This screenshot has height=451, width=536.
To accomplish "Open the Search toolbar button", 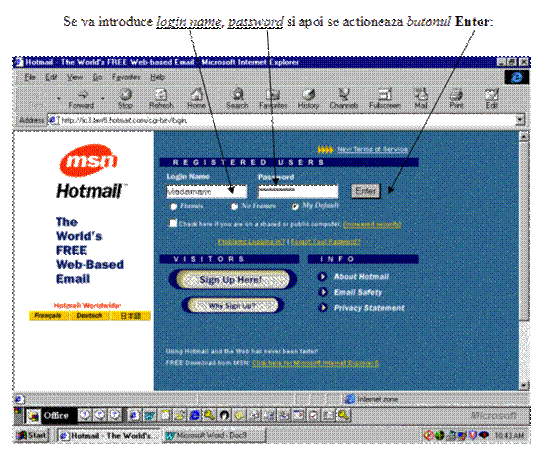I will 237,99.
